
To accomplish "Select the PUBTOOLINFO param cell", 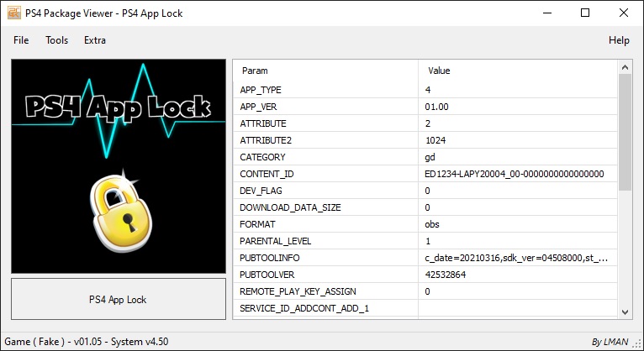I will coord(325,258).
